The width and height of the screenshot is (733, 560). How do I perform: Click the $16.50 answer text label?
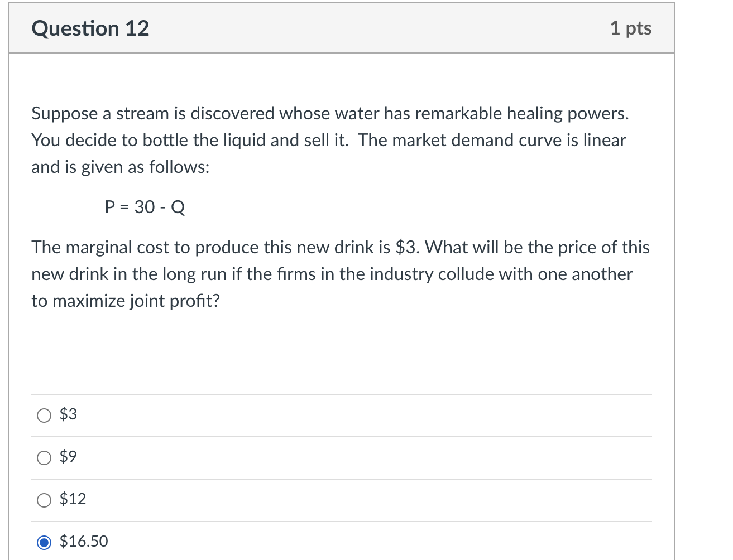pyautogui.click(x=84, y=541)
